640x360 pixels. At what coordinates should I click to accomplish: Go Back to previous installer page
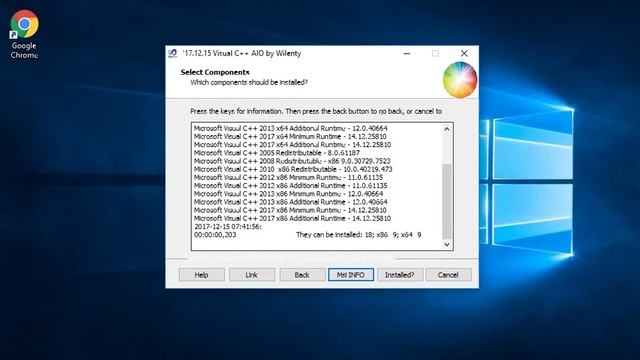(x=302, y=275)
